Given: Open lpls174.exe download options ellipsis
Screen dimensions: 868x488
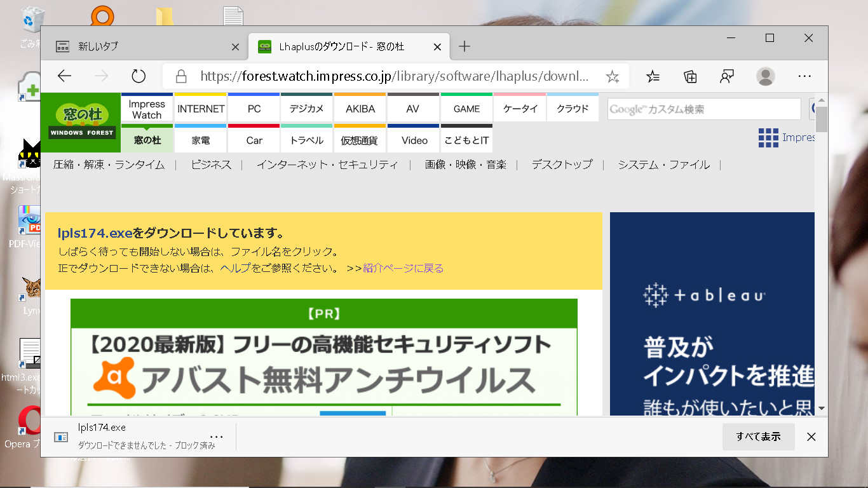Looking at the screenshot, I should click(x=216, y=437).
